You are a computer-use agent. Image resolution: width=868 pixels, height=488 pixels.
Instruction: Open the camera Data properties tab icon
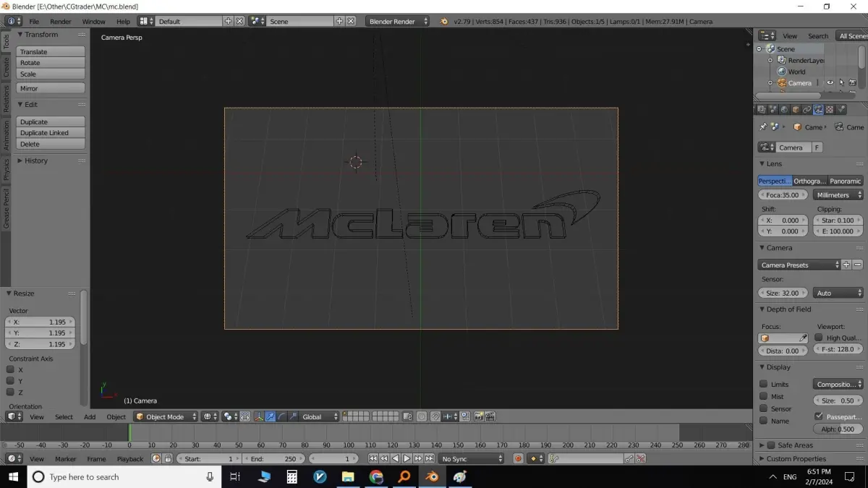pyautogui.click(x=818, y=110)
